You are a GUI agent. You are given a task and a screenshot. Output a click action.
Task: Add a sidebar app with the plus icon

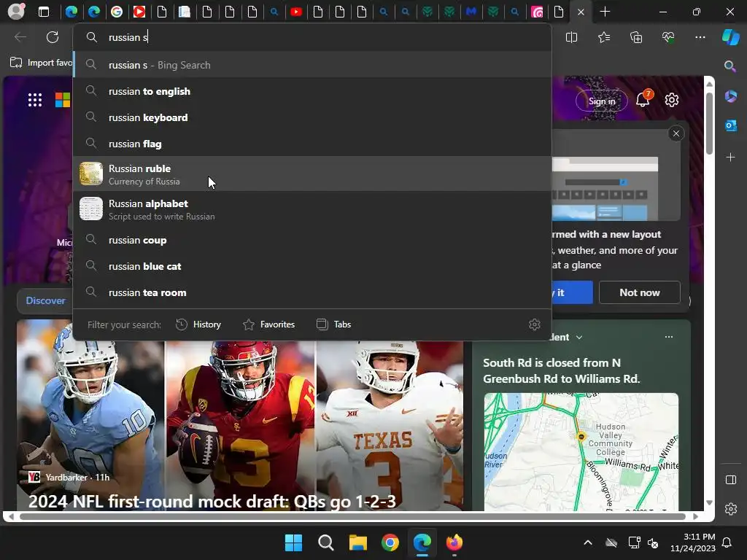pyautogui.click(x=730, y=157)
